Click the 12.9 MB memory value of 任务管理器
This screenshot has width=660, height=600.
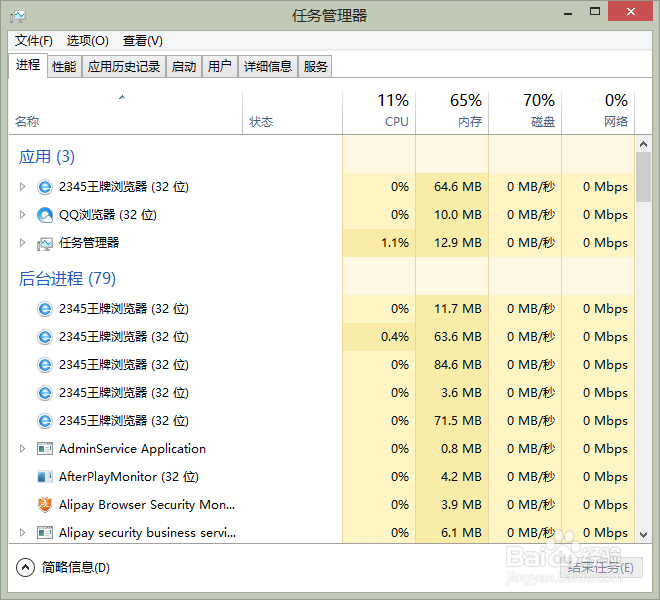458,243
